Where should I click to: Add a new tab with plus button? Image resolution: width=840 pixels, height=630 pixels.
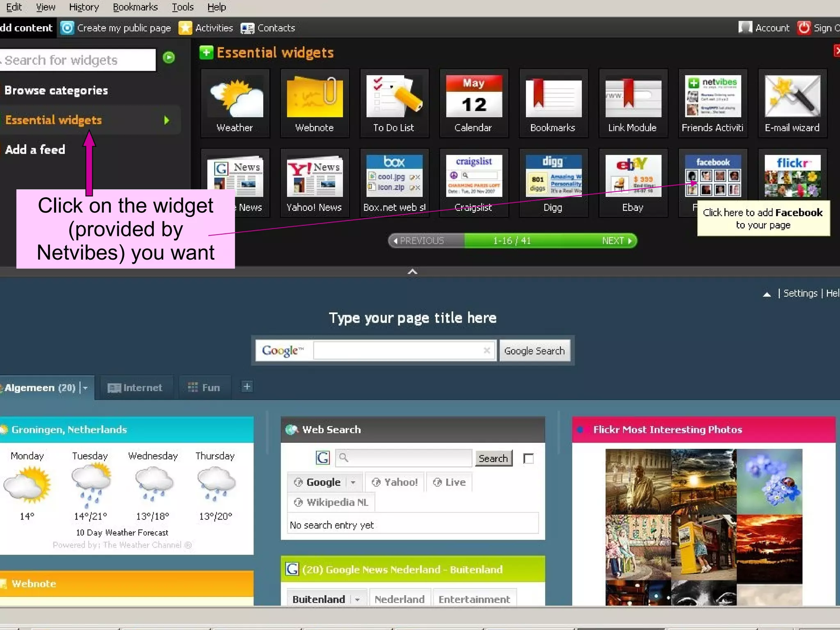[x=247, y=387]
